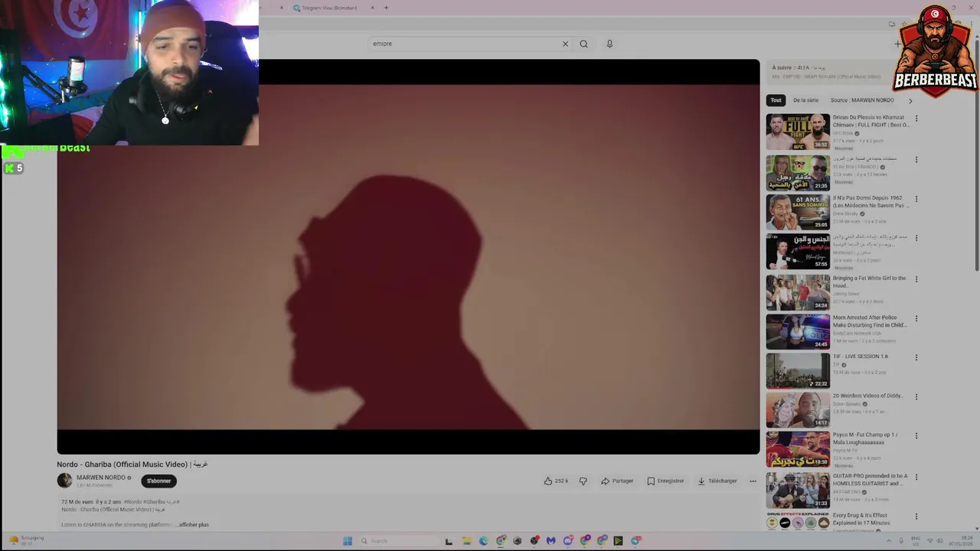Open the #Nordo hashtag link

(x=132, y=502)
